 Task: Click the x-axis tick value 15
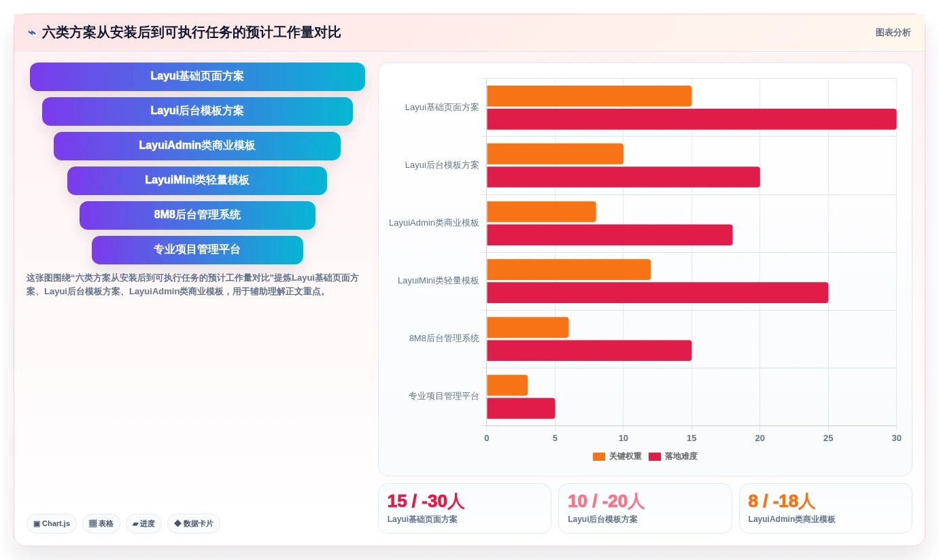coord(692,438)
